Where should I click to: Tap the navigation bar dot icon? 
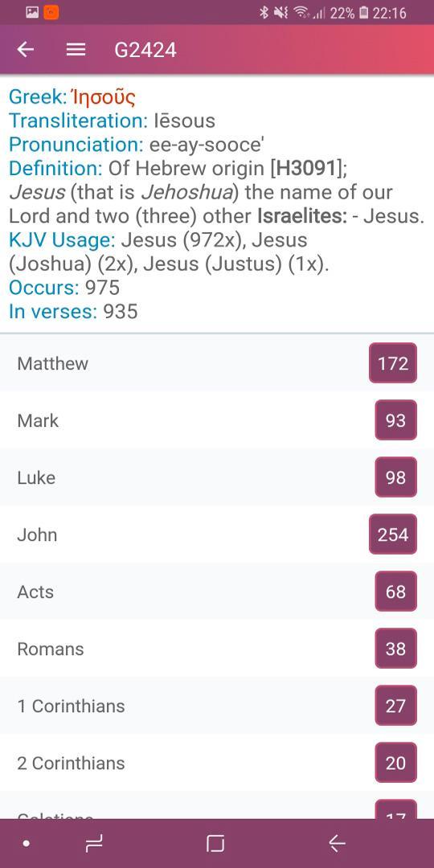(26, 844)
